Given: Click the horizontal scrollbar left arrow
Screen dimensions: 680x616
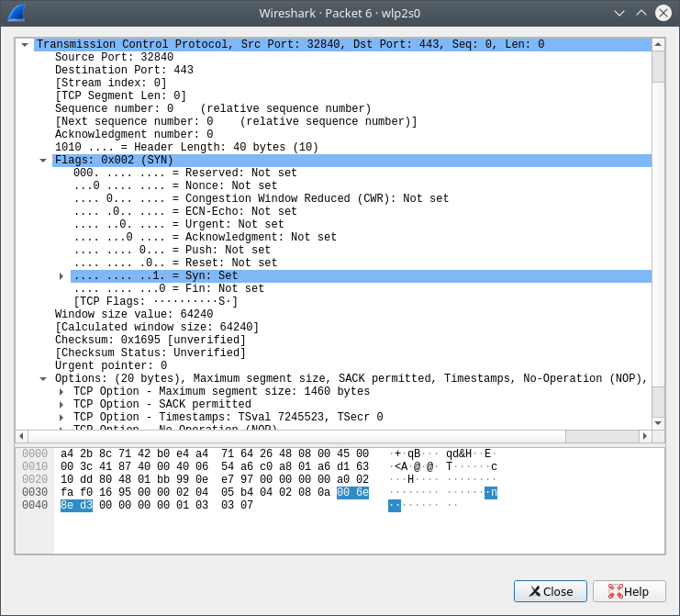Looking at the screenshot, I should tap(22, 436).
